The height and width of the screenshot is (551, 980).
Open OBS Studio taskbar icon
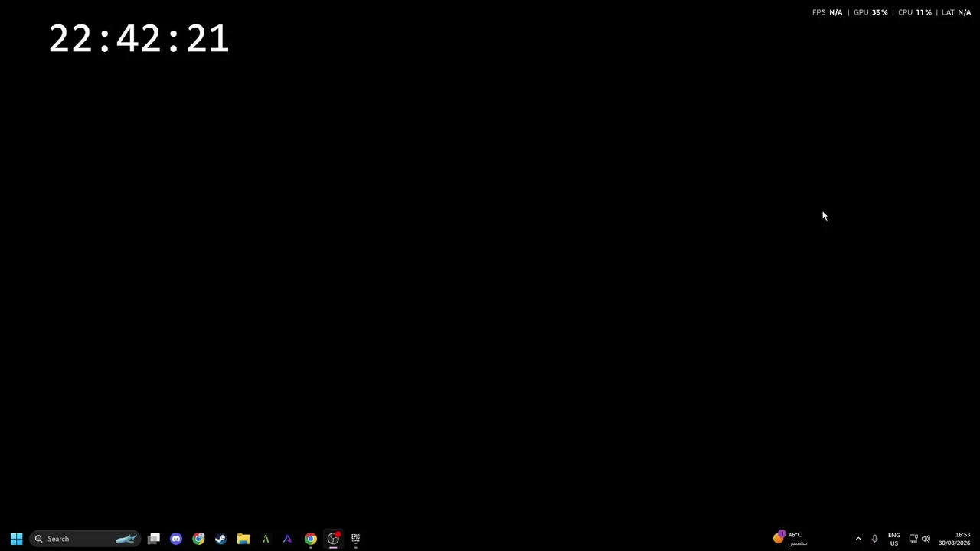click(333, 539)
